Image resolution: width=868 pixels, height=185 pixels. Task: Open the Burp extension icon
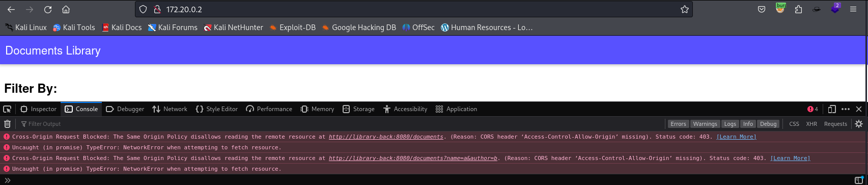coord(780,8)
